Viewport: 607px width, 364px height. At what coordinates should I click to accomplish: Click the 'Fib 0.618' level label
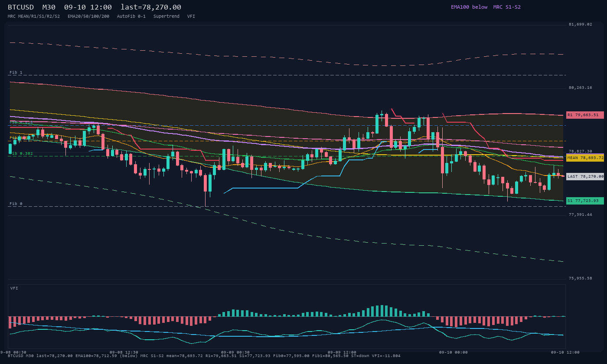21,122
